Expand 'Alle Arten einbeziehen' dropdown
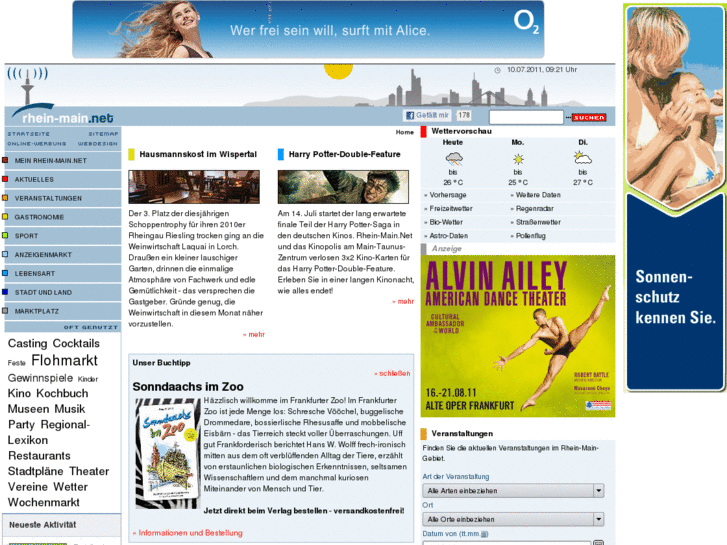The width and height of the screenshot is (727, 545). point(513,491)
